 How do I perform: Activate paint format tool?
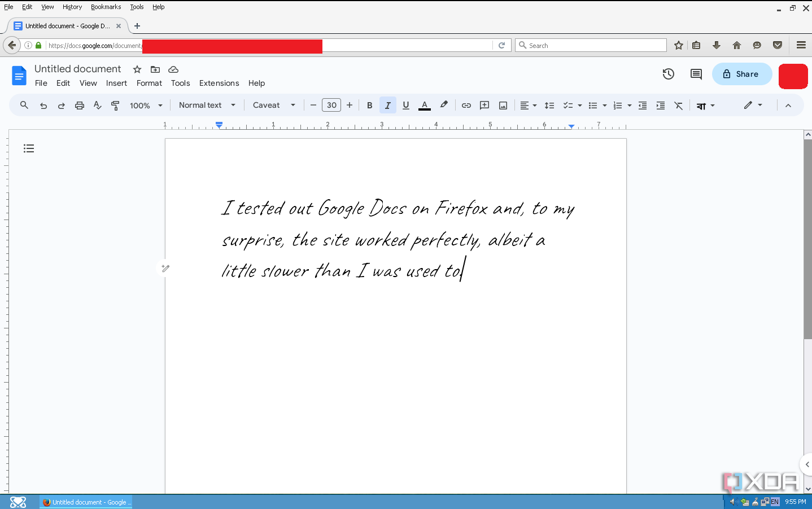coord(115,106)
